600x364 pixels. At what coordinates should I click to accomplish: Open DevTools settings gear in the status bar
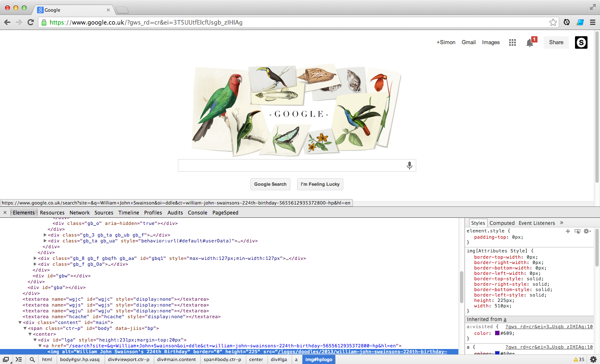[x=593, y=359]
